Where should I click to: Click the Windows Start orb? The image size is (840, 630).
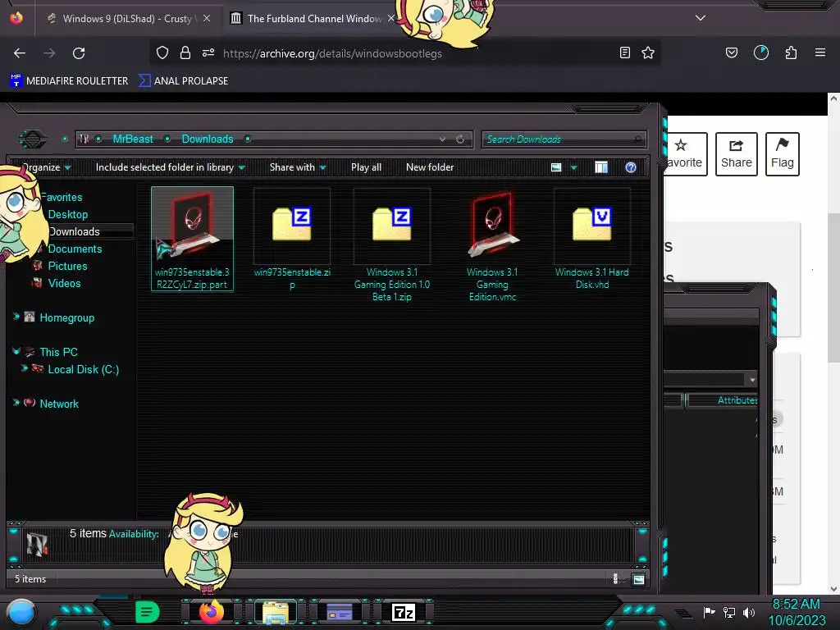point(21,612)
